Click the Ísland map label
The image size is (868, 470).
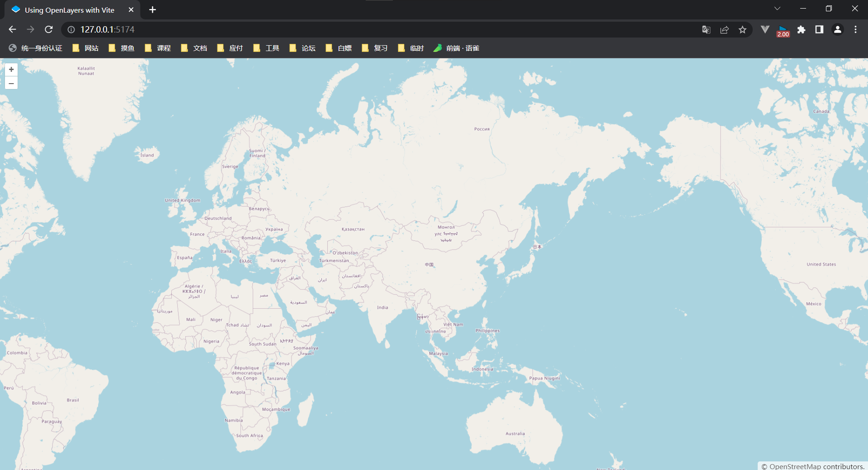pyautogui.click(x=147, y=155)
